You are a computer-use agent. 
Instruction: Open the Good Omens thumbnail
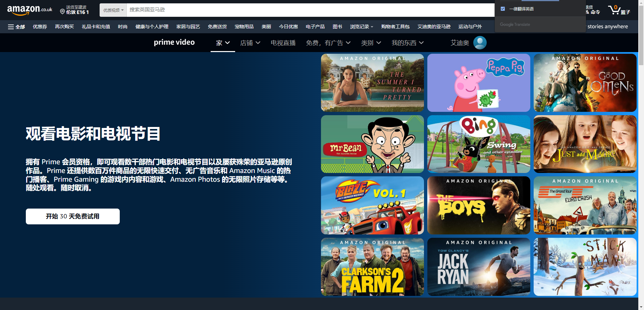pyautogui.click(x=585, y=83)
